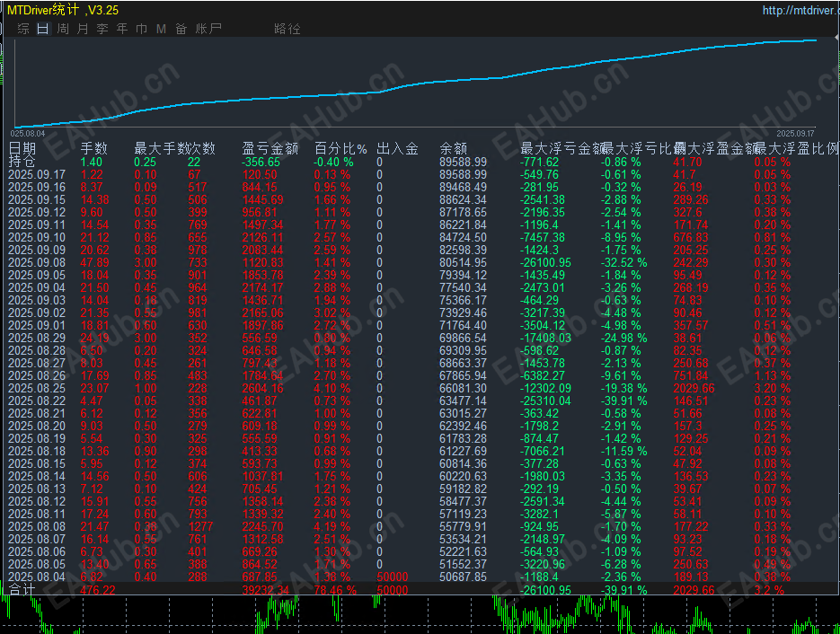Click total lots 476.22 in 合计 row
The image size is (840, 634).
(98, 590)
